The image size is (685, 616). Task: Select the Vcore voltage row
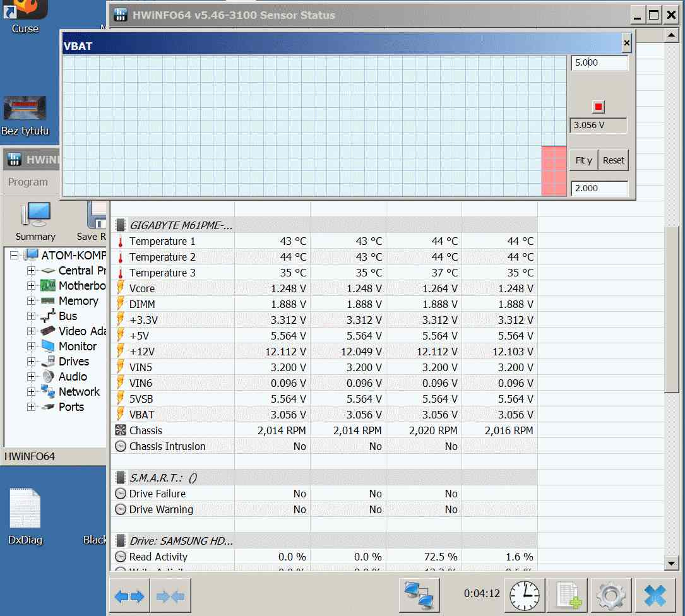point(324,288)
